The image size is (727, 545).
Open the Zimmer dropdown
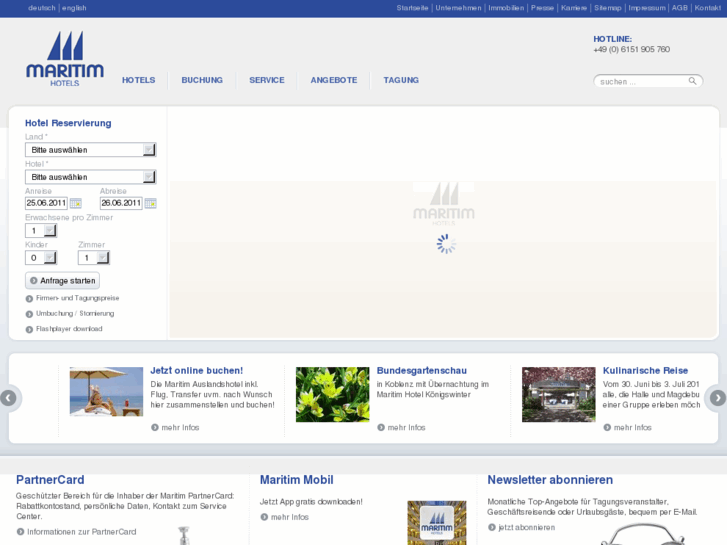pos(94,257)
